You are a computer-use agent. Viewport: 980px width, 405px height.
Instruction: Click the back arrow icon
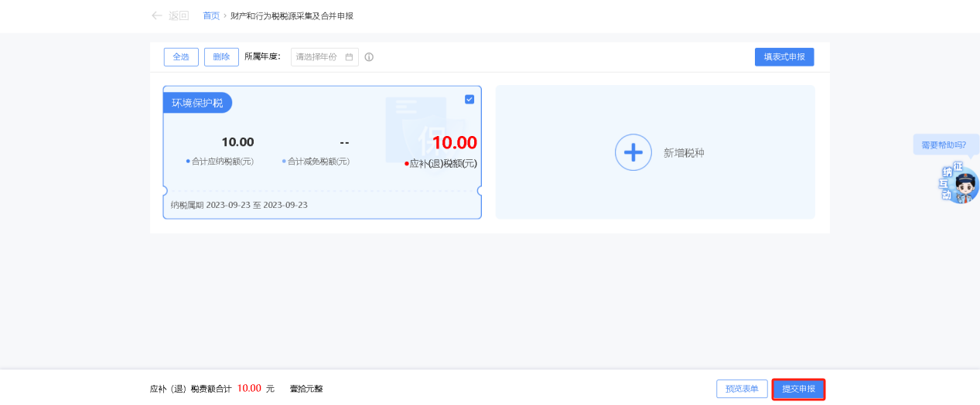pyautogui.click(x=157, y=15)
